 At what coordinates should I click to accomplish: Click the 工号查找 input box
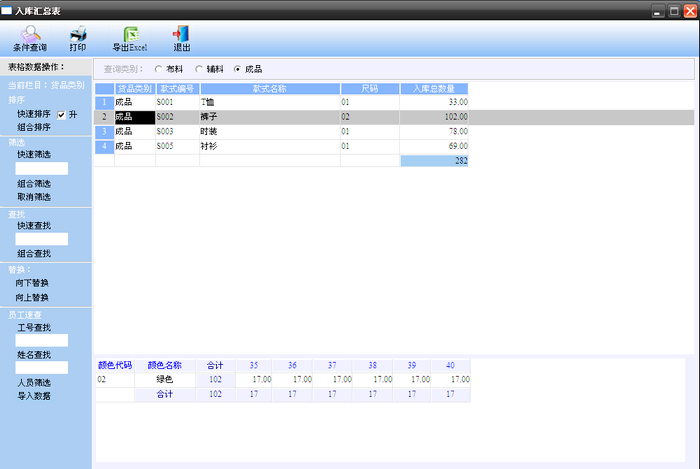41,340
